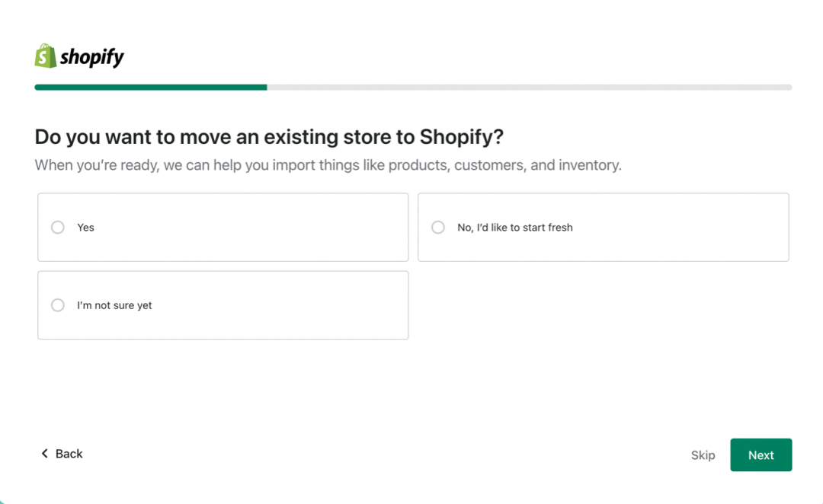The width and height of the screenshot is (823, 504).
Task: Choose the "I'm not sure yet" radio button
Action: click(57, 305)
